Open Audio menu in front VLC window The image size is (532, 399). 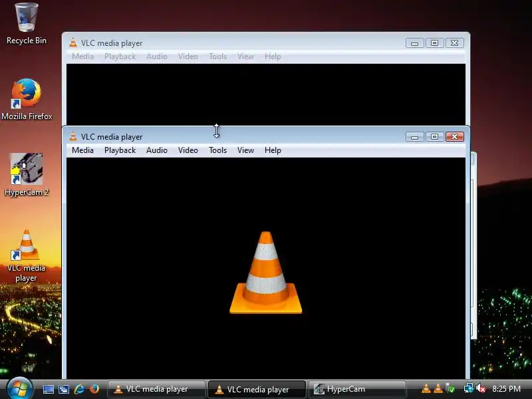[x=156, y=150]
